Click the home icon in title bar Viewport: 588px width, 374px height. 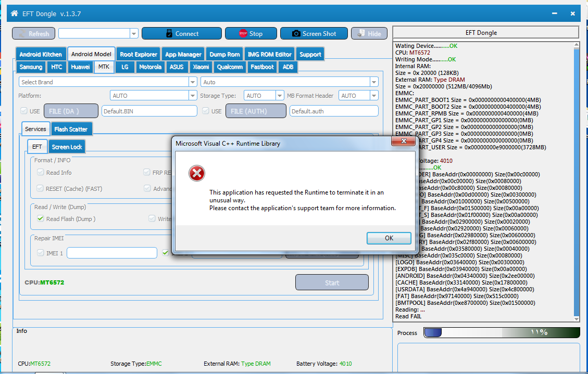point(14,14)
